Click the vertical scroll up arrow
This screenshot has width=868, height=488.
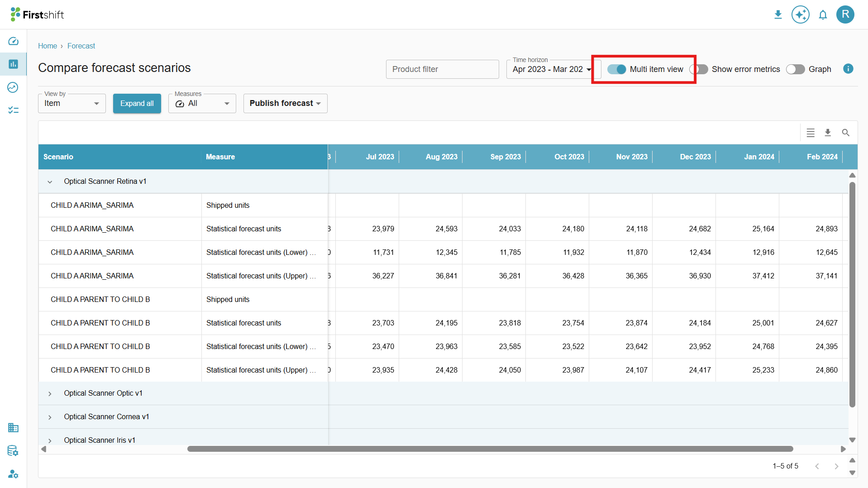pyautogui.click(x=852, y=175)
